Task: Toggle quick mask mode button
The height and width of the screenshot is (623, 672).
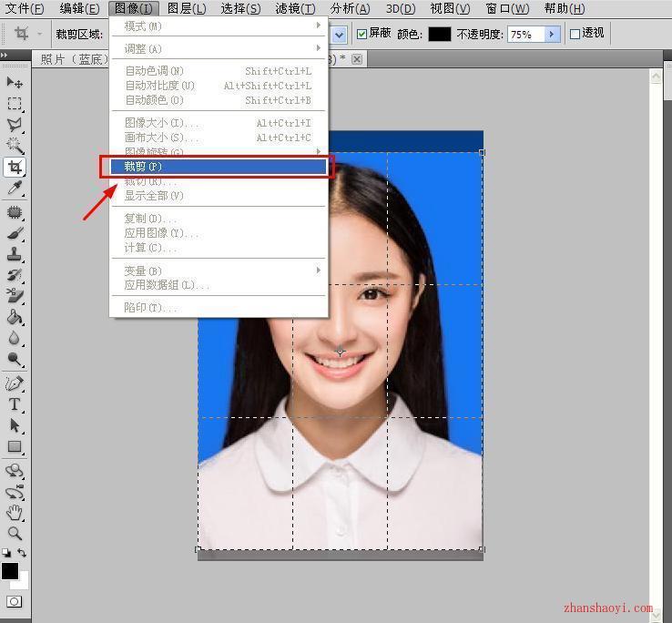Action: [14, 601]
